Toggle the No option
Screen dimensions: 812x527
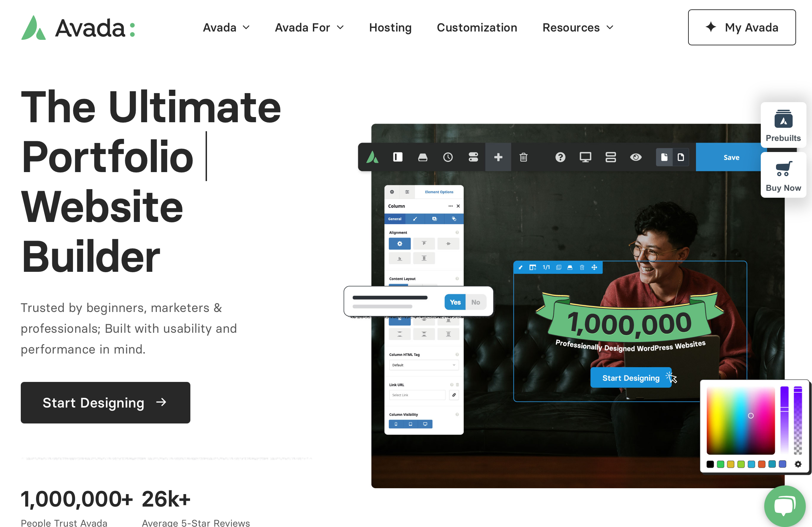pos(476,302)
